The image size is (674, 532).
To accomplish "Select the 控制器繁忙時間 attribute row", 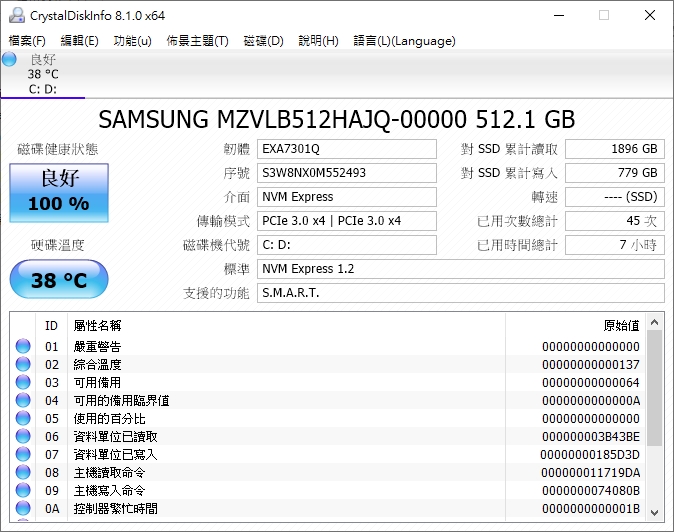I will coord(328,509).
